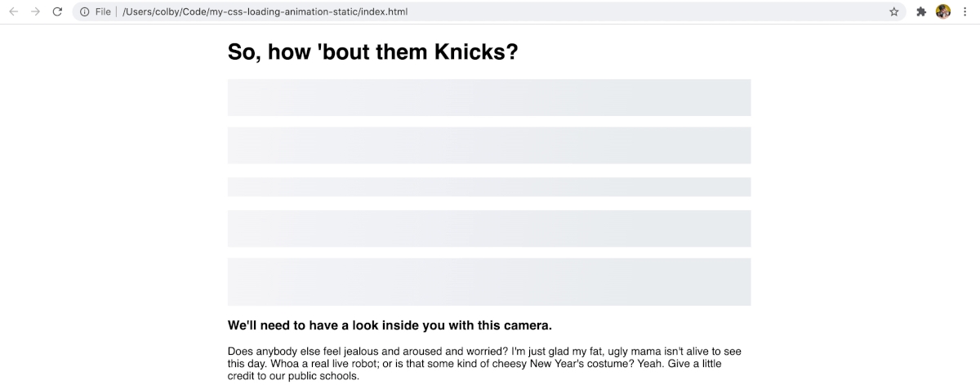Open the Extensions puzzle-piece menu
Screen dimensions: 980x385
(x=921, y=12)
